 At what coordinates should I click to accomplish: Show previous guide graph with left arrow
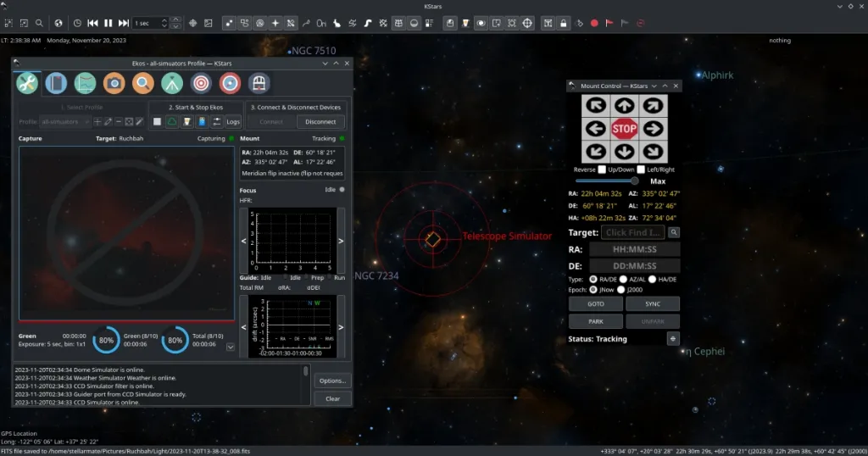coord(243,327)
